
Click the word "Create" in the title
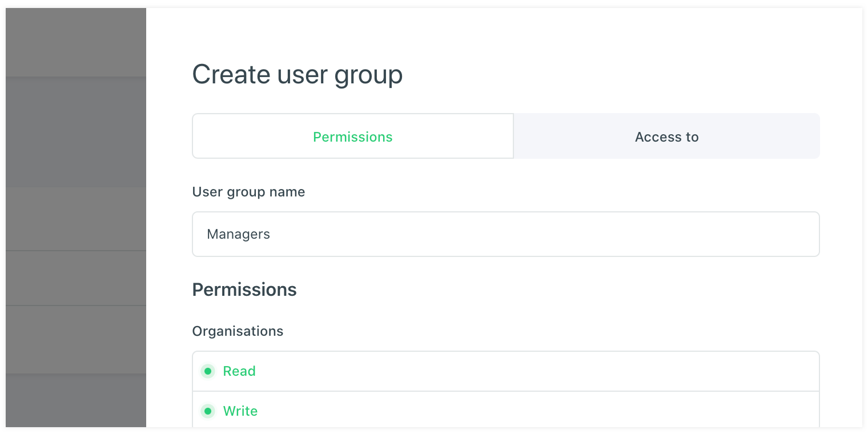231,75
